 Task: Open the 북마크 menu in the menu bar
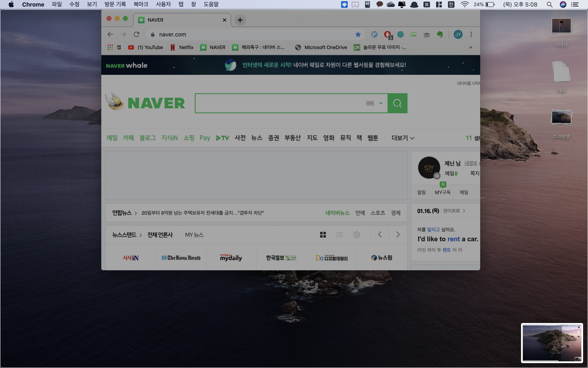(141, 4)
